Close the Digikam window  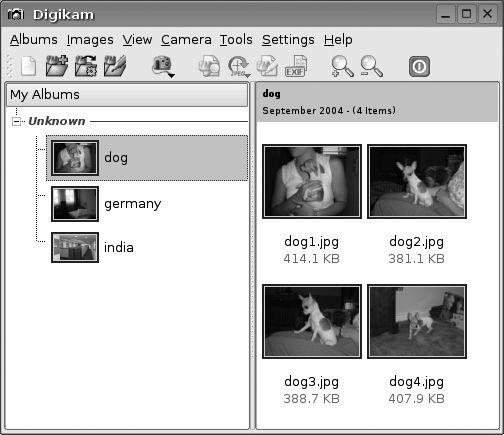(488, 14)
